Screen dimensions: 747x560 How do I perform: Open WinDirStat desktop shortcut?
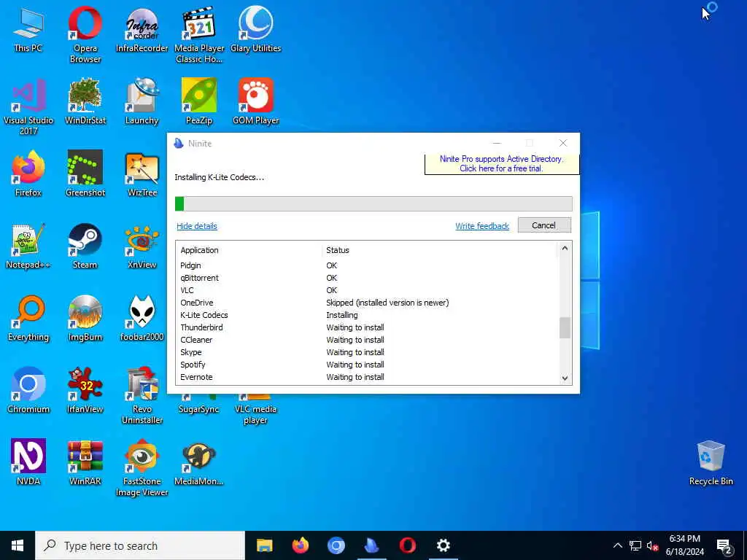coord(85,101)
